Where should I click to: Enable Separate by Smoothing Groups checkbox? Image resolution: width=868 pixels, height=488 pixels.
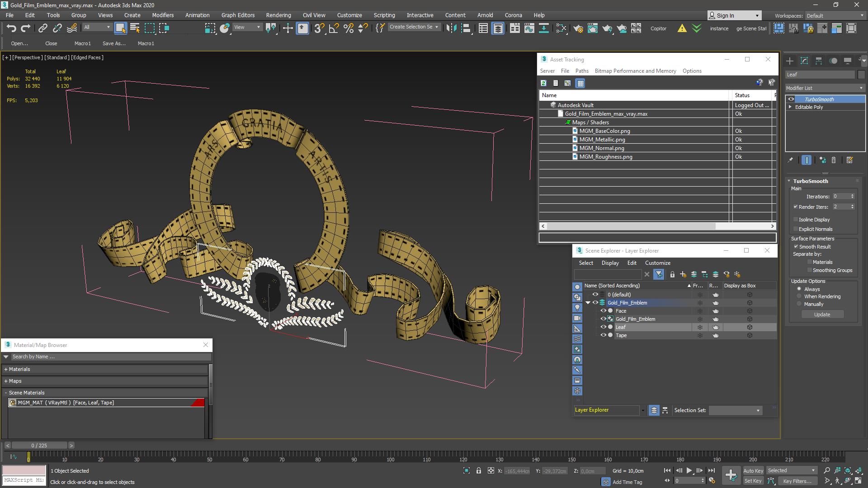(x=809, y=270)
